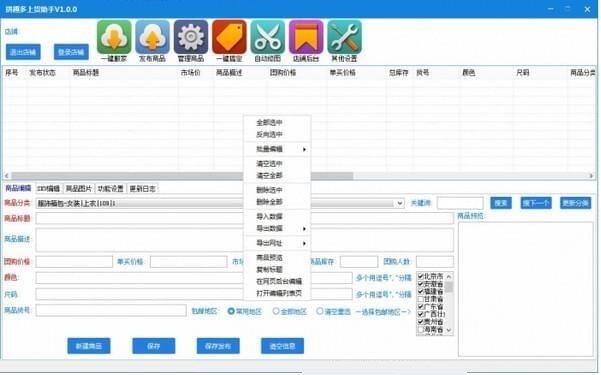Click the 保存发布 button
Screen dimensions: 601x375
[218, 346]
